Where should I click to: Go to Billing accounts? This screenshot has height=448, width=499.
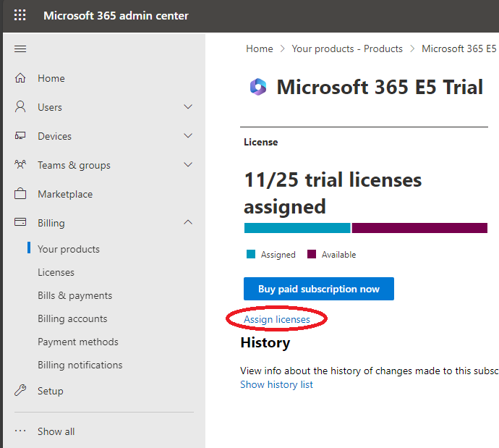click(72, 318)
